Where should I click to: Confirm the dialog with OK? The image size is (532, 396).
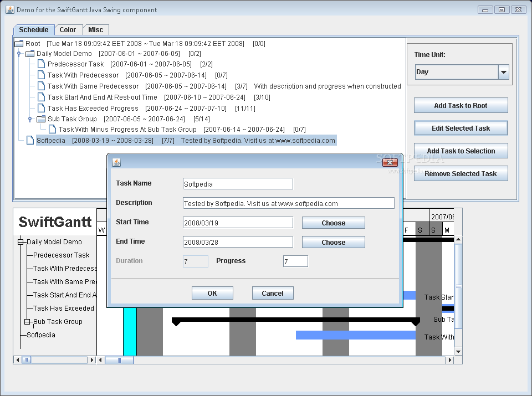tap(212, 294)
